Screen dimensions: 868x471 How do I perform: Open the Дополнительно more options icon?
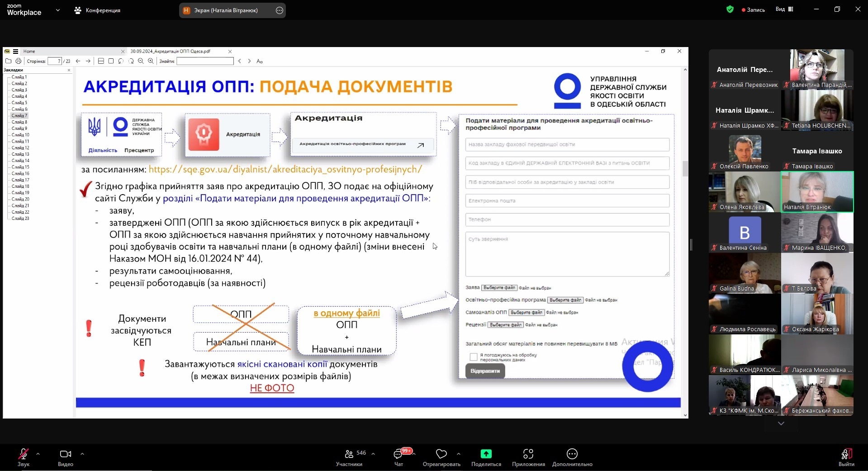[572, 454]
